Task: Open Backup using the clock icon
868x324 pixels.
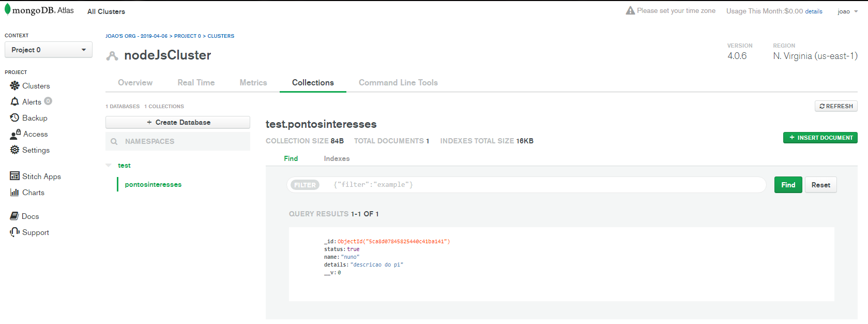Action: click(x=14, y=117)
